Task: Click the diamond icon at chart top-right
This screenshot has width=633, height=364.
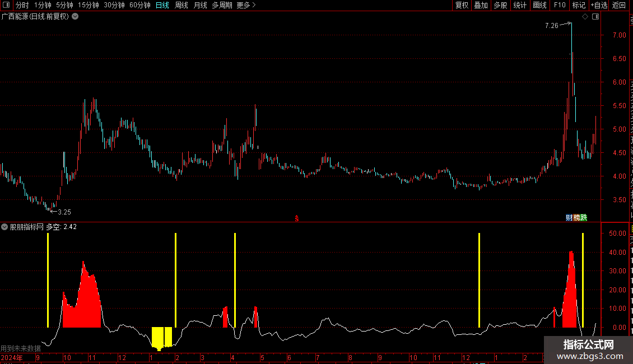Action: [585, 17]
